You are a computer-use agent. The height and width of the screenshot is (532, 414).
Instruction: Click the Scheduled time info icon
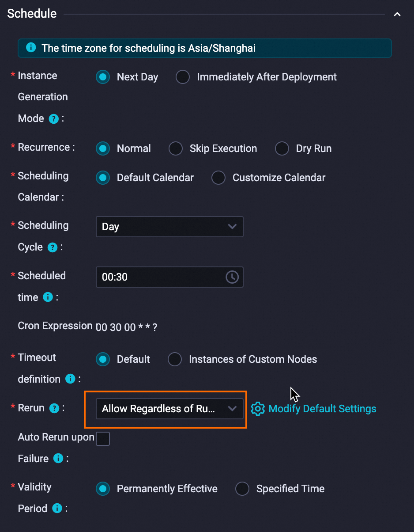[48, 298]
